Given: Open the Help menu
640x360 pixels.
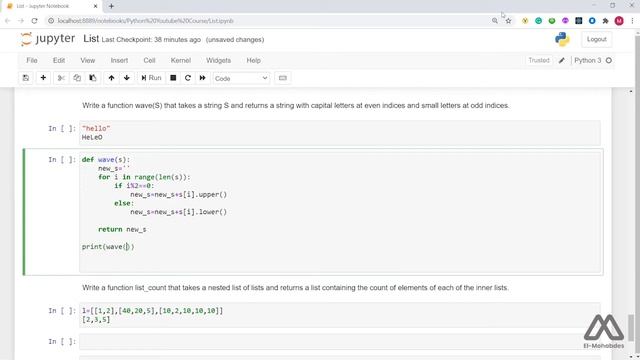Looking at the screenshot, I should [x=253, y=60].
